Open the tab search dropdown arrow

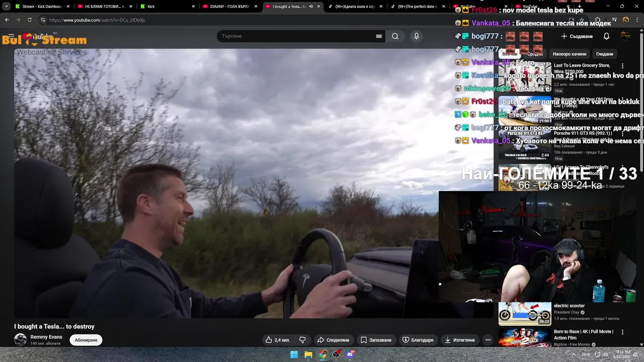[6, 7]
